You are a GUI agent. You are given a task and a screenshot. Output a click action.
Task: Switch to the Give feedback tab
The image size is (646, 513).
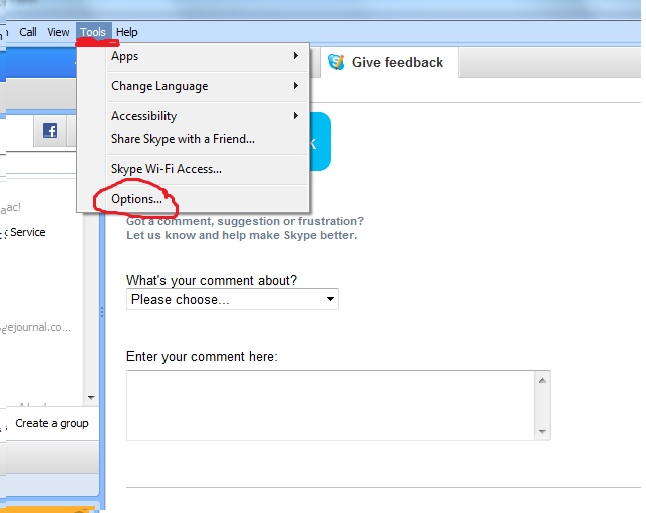tap(389, 62)
